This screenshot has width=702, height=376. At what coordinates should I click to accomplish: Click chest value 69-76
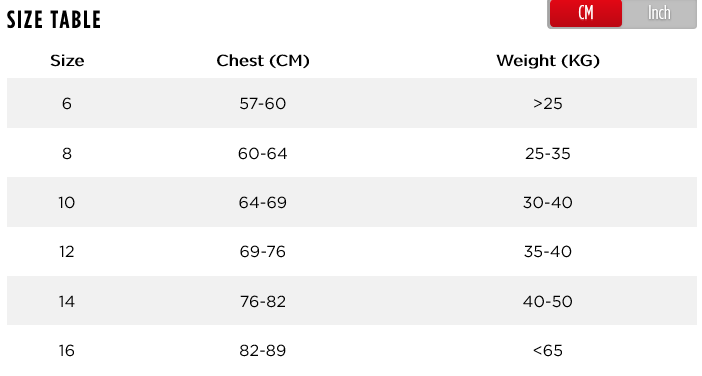[x=263, y=252]
